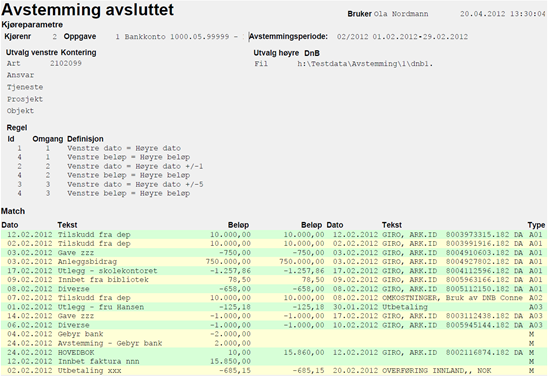This screenshot has width=548, height=376.
Task: Select the 'Anleggsbidrag' row
Action: pos(274,262)
